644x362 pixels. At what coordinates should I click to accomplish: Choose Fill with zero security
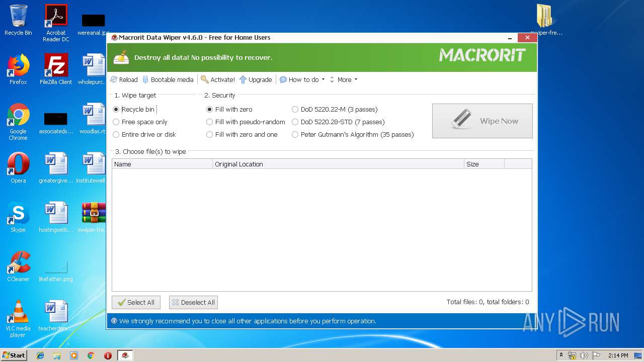229,109
